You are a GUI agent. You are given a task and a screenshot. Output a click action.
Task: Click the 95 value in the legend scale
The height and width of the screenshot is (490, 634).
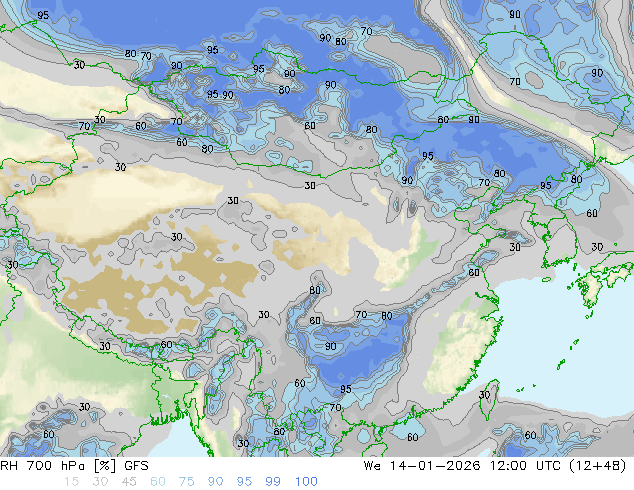pos(244,482)
